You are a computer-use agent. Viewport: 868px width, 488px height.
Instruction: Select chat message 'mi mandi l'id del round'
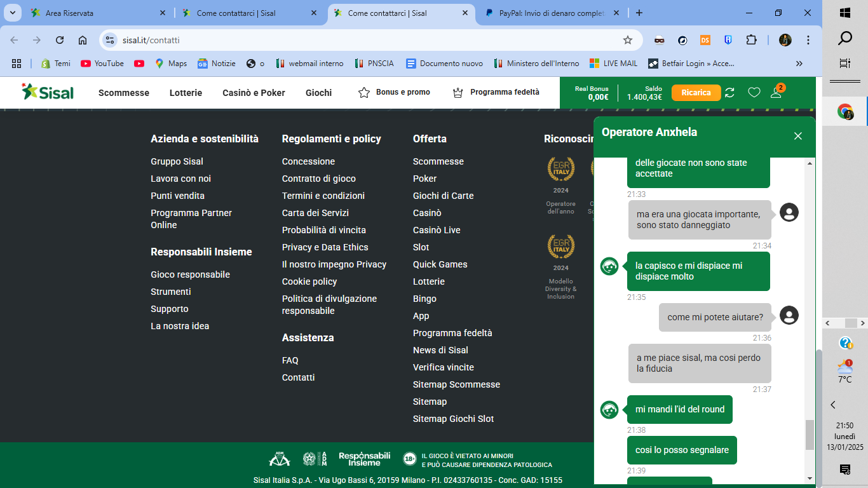680,410
